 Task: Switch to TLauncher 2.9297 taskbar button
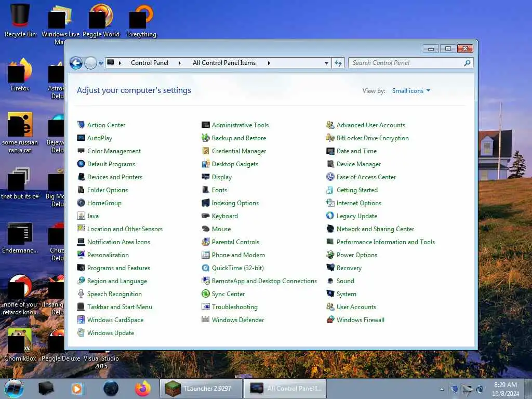point(201,389)
